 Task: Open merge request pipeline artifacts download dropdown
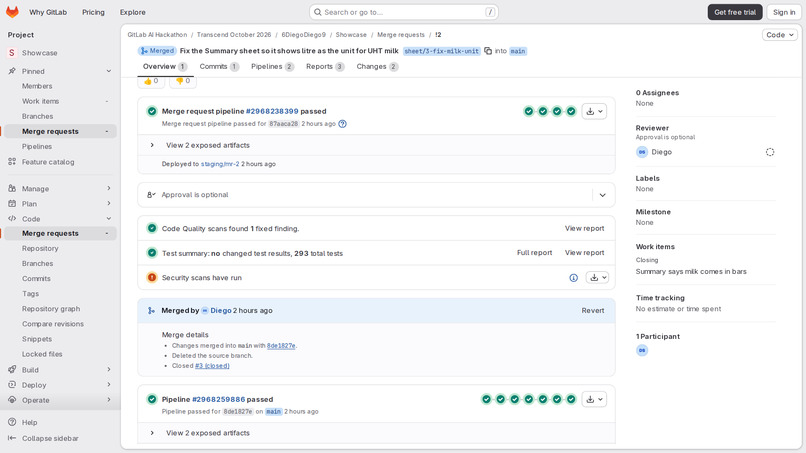pos(594,111)
